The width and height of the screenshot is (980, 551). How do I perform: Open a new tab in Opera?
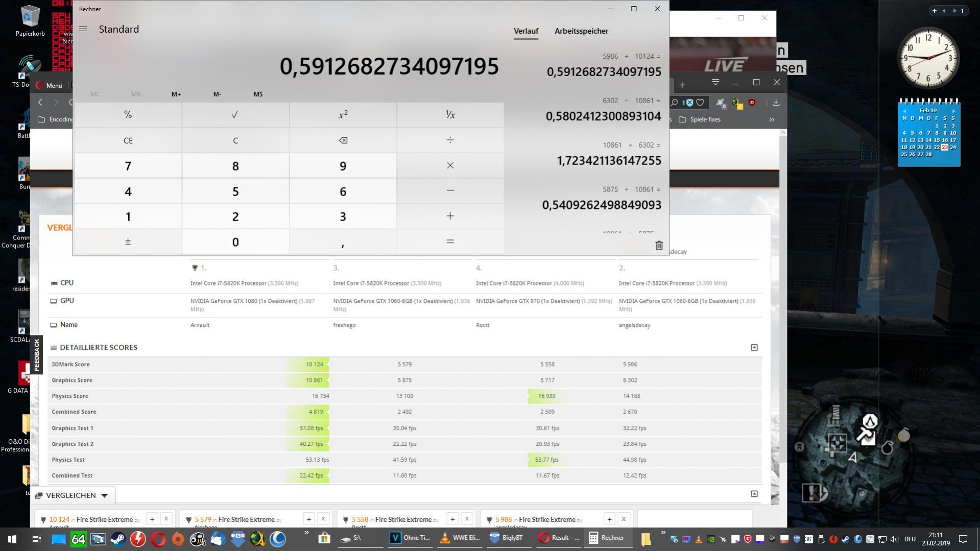682,85
